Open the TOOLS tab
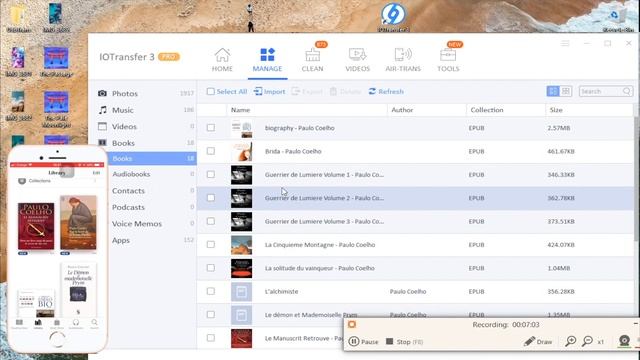This screenshot has width=640, height=360. pos(448,60)
